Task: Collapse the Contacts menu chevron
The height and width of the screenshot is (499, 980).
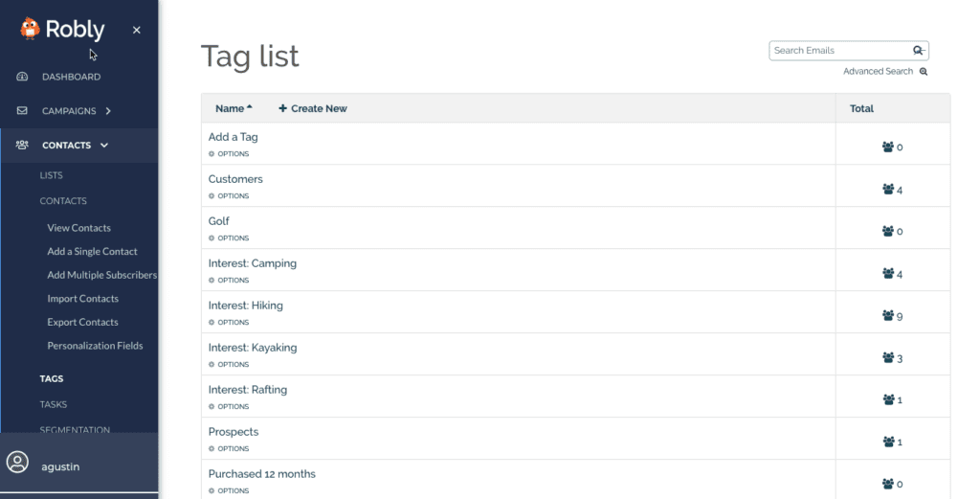Action: [x=104, y=146]
